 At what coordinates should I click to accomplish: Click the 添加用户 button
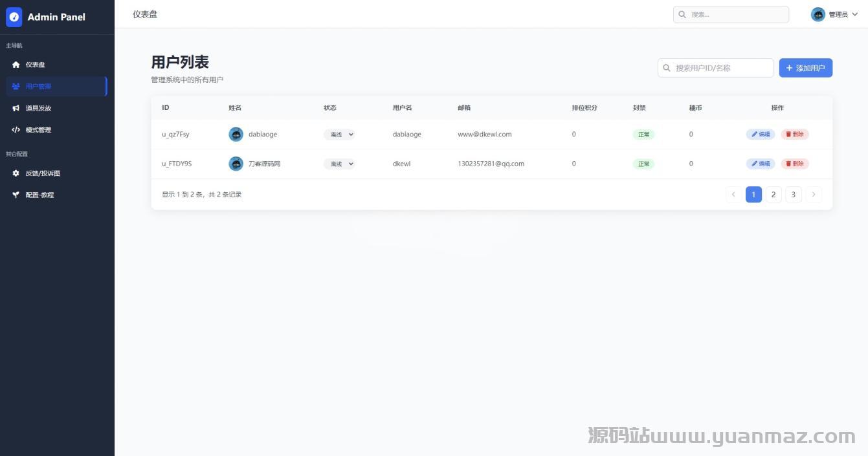pyautogui.click(x=805, y=68)
